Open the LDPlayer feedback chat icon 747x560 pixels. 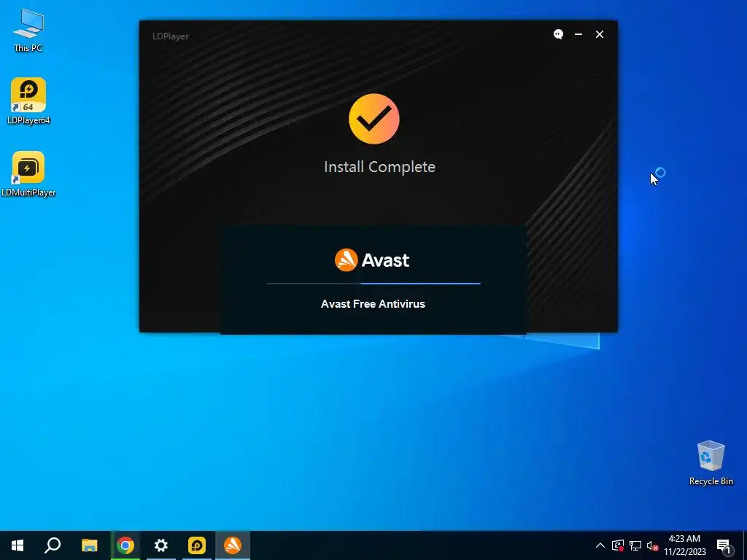tap(558, 34)
